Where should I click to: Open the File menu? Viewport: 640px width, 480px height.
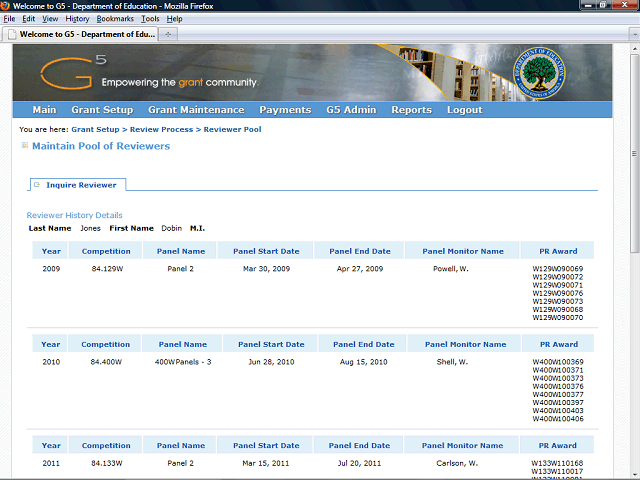click(x=9, y=19)
